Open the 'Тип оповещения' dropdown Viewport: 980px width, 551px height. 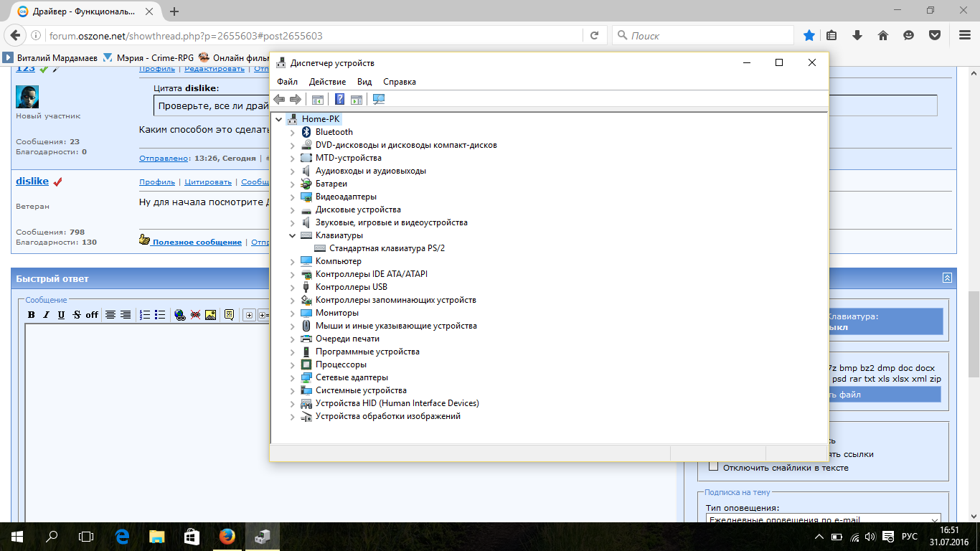pyautogui.click(x=823, y=520)
